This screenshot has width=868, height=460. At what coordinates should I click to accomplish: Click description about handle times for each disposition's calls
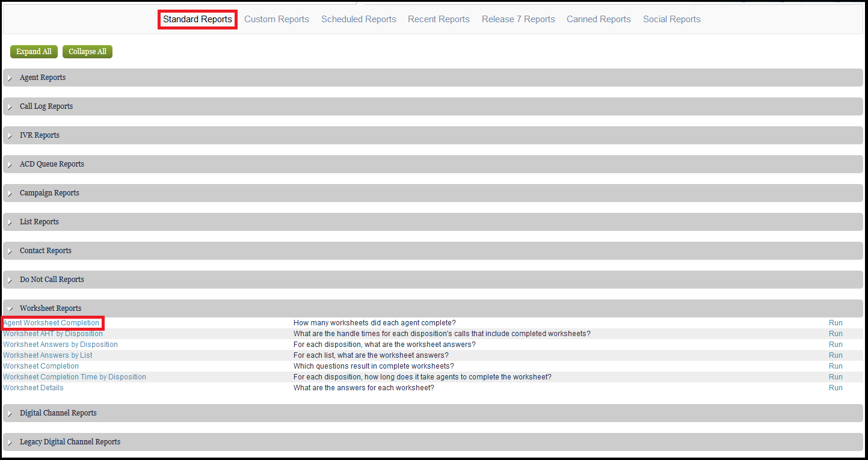[x=442, y=334]
